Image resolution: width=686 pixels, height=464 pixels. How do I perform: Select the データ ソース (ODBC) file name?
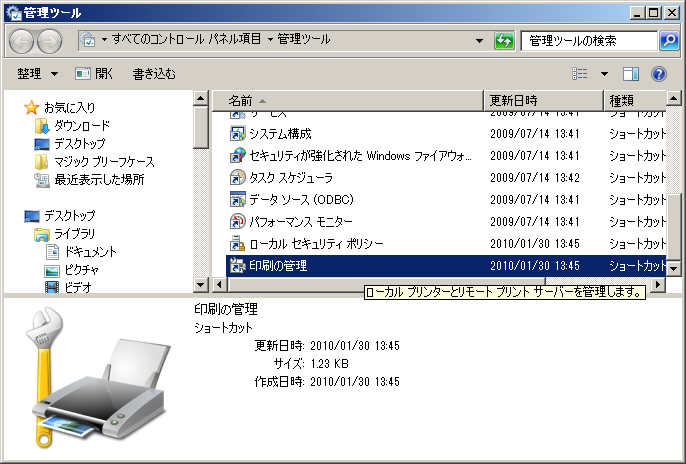(x=301, y=200)
